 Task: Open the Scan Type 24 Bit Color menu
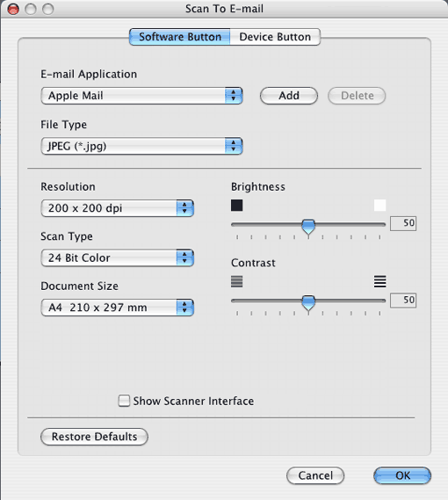[118, 257]
